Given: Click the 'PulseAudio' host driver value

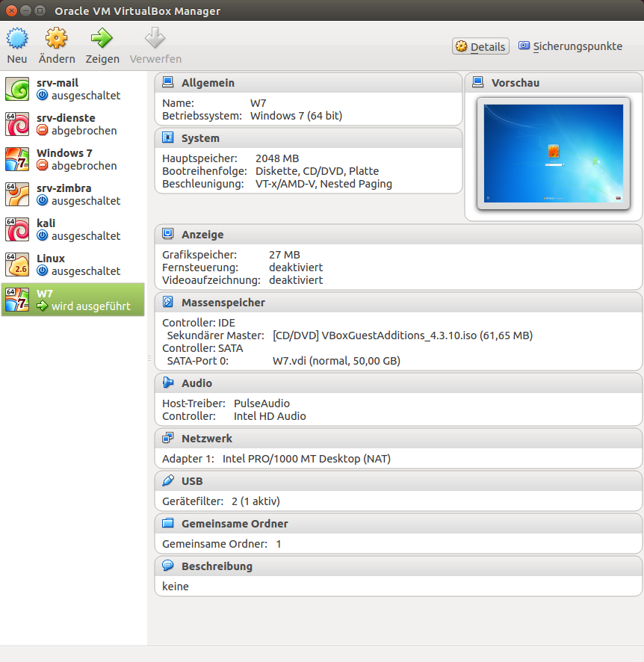Looking at the screenshot, I should pyautogui.click(x=261, y=403).
